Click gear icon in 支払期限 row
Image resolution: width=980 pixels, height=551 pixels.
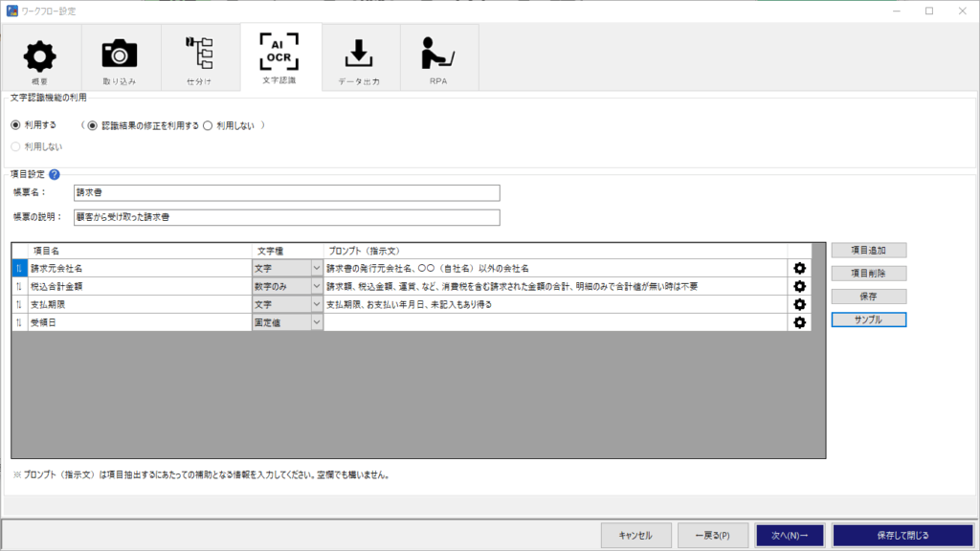tap(799, 304)
